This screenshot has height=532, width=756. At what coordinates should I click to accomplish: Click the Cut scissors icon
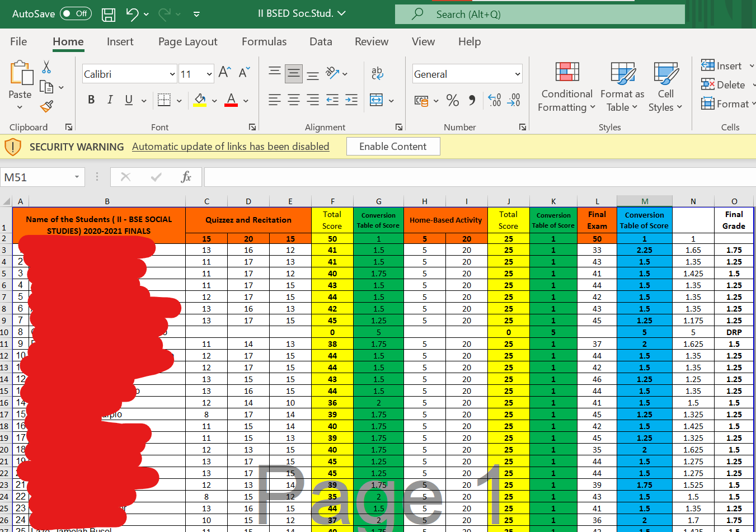(x=46, y=67)
